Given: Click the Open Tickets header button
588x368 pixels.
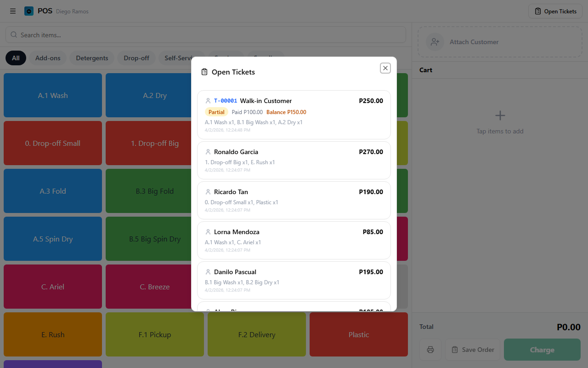Looking at the screenshot, I should click(555, 11).
